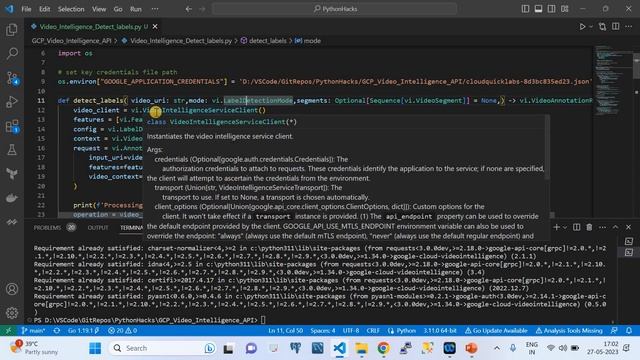The image size is (640, 360).
Task: Select the 3.11.0 64-bit interpreter
Action: pos(440,331)
